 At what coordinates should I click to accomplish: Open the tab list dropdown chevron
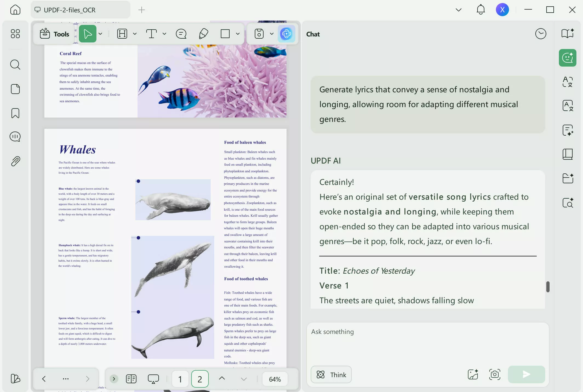(x=458, y=10)
